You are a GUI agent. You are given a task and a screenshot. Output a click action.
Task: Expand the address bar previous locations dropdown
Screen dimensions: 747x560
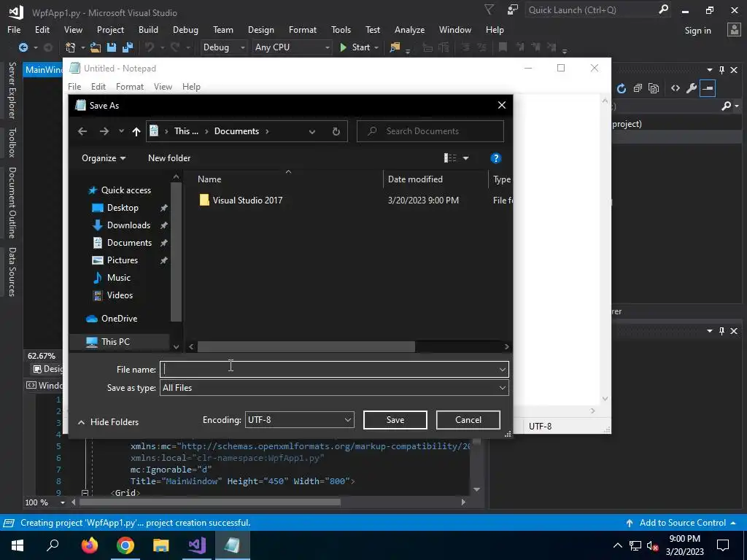point(312,131)
